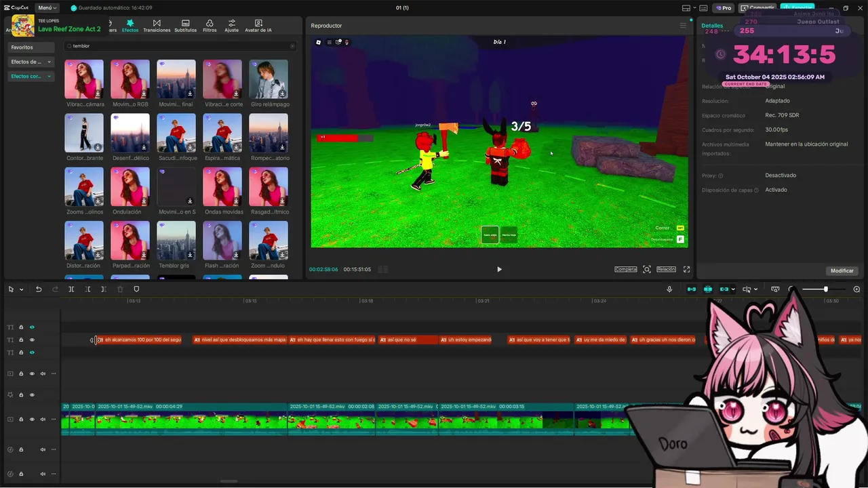Record voiceover with microphone icon

[x=669, y=289]
